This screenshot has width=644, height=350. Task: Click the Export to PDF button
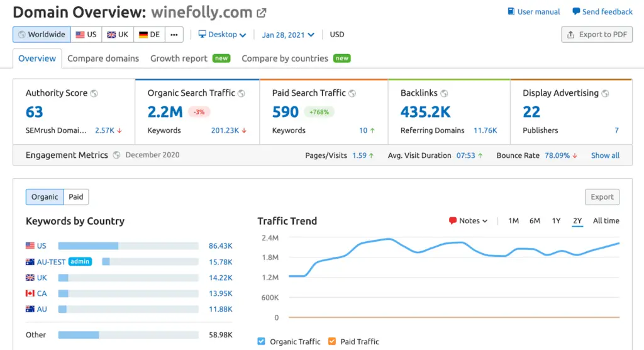[x=596, y=35]
